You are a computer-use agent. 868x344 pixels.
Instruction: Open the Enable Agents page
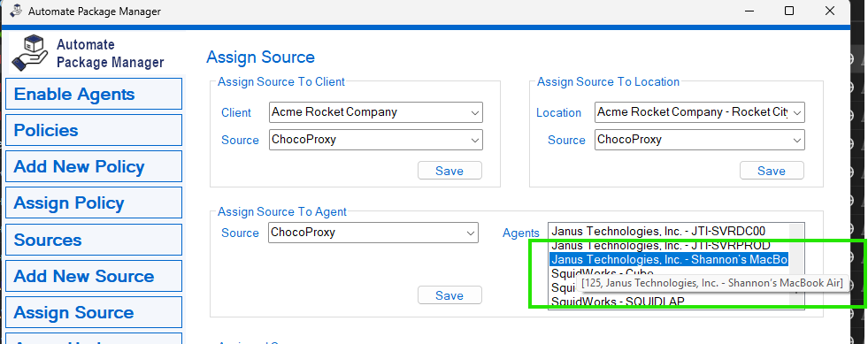94,94
